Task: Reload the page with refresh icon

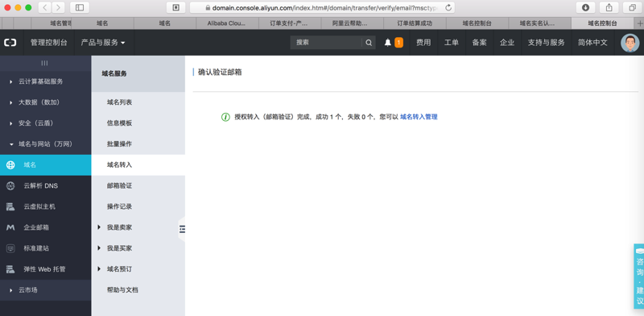Action: pos(448,7)
